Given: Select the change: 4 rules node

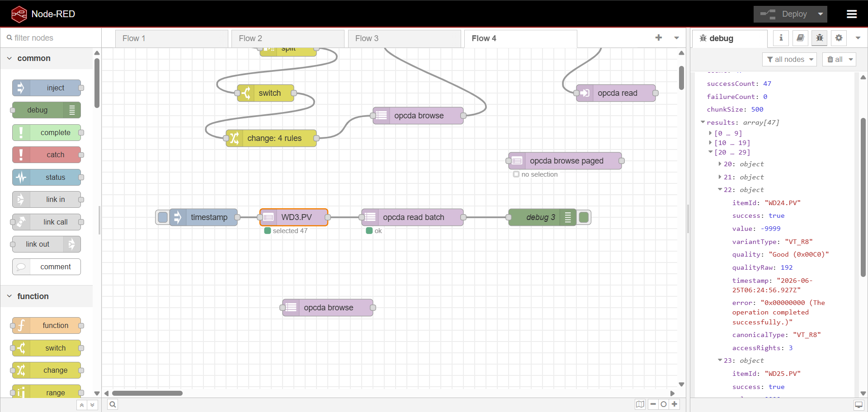Looking at the screenshot, I should click(x=271, y=138).
